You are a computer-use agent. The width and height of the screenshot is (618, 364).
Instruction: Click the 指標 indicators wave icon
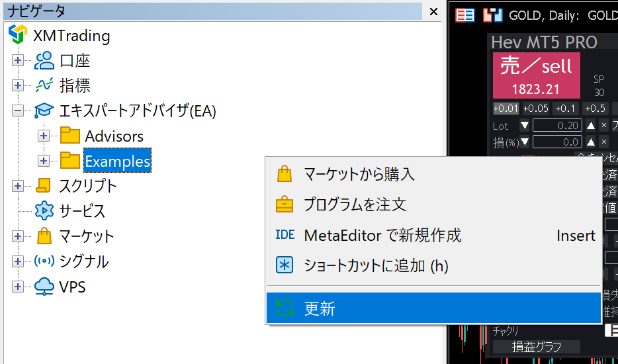coord(44,85)
